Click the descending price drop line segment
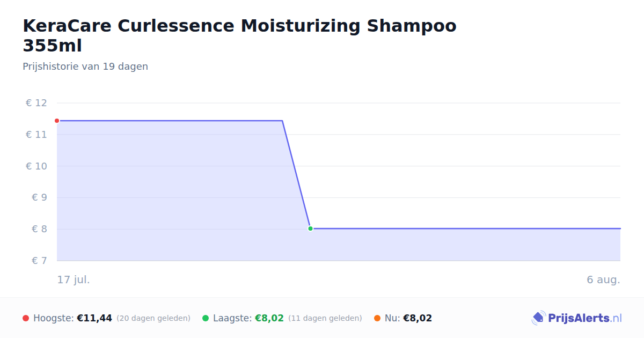The image size is (644, 338). point(296,174)
